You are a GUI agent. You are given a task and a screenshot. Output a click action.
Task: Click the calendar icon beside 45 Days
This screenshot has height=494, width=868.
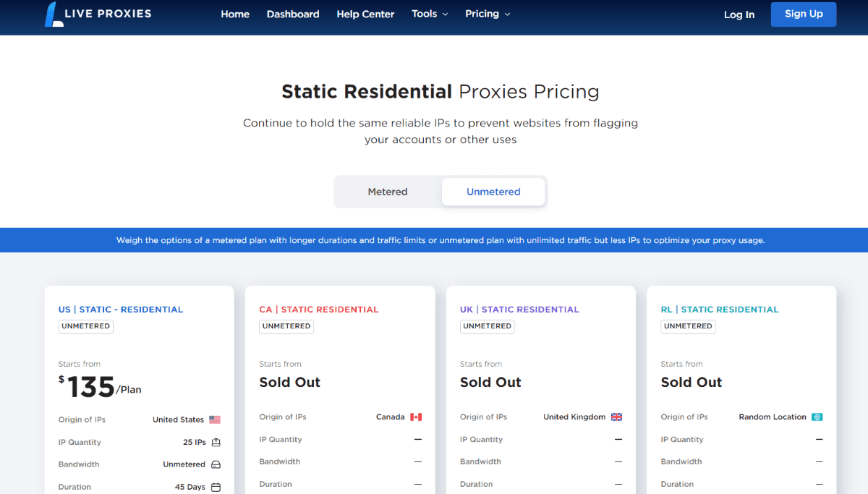[216, 487]
